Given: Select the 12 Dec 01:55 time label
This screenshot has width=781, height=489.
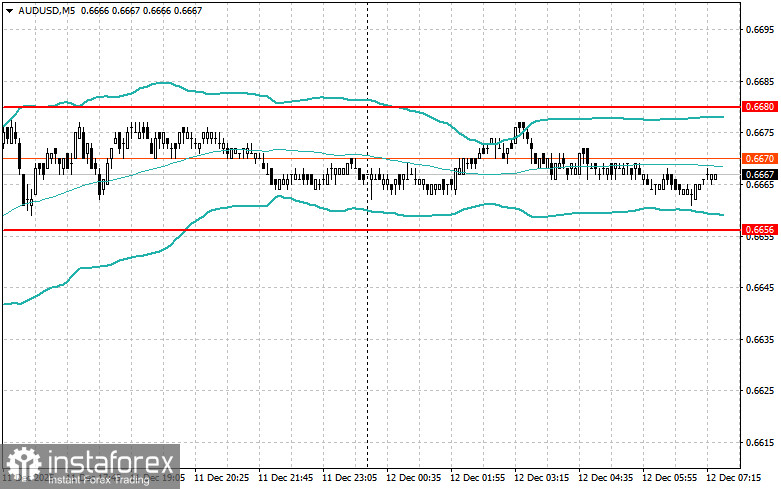Looking at the screenshot, I should (477, 478).
